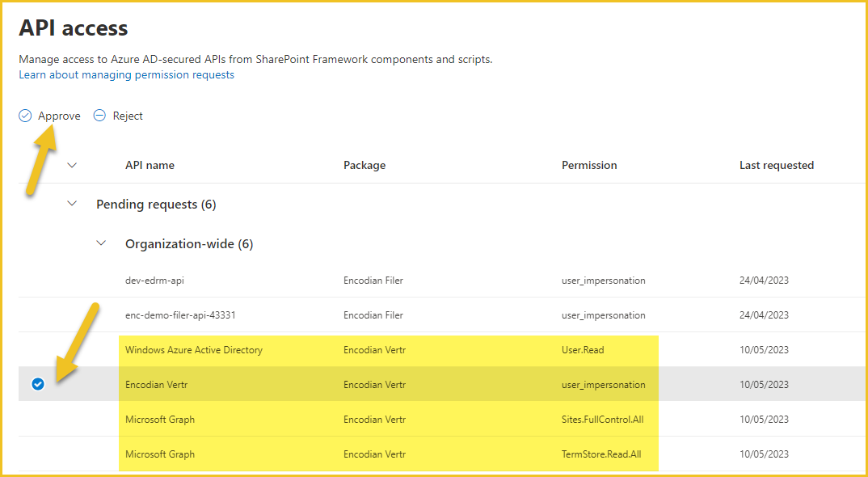
Task: Click the User.Read permission cell
Action: point(583,350)
